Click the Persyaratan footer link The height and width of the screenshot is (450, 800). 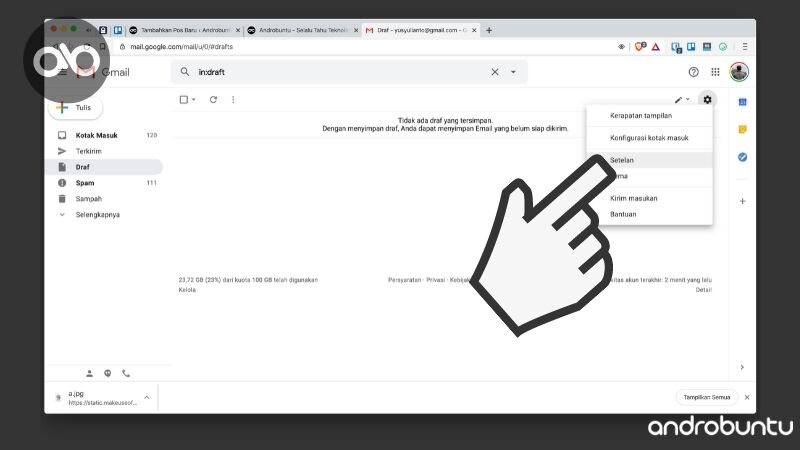405,280
